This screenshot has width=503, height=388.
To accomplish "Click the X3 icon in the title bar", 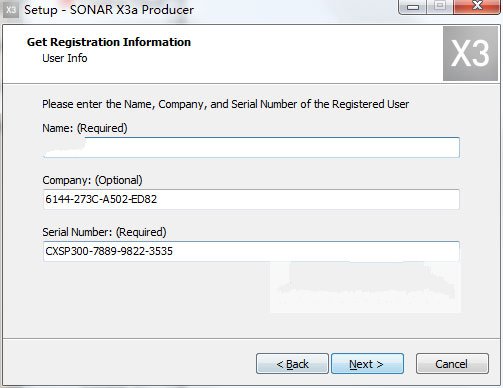I will pyautogui.click(x=11, y=10).
